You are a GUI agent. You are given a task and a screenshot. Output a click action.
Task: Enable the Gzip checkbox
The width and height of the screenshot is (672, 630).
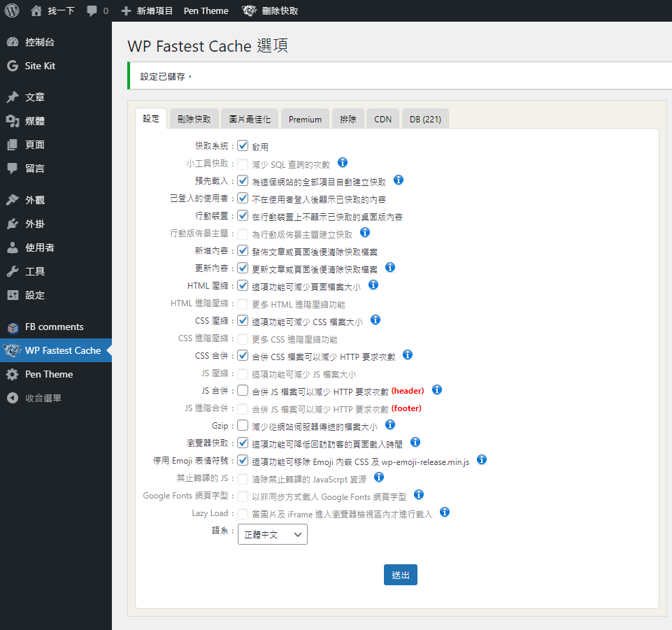(x=243, y=425)
